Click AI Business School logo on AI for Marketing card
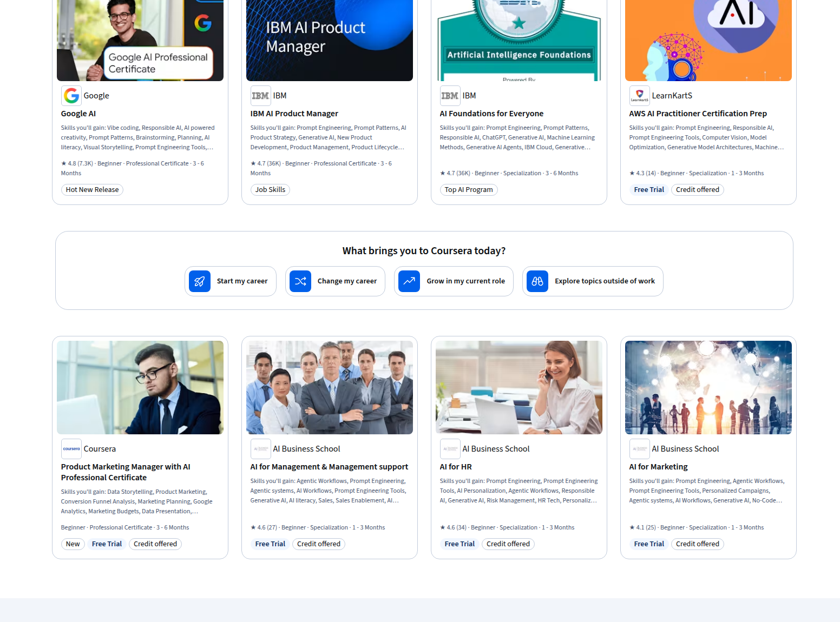 pos(640,449)
